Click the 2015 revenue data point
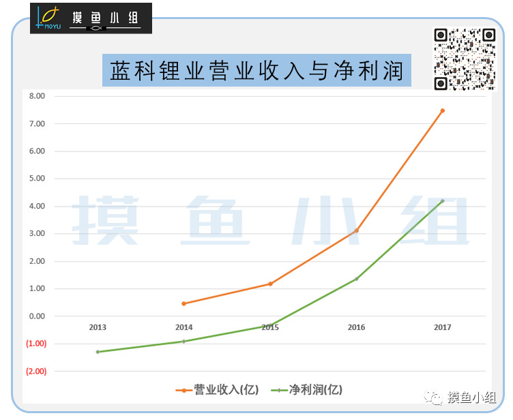The height and width of the screenshot is (420, 513). [x=270, y=284]
